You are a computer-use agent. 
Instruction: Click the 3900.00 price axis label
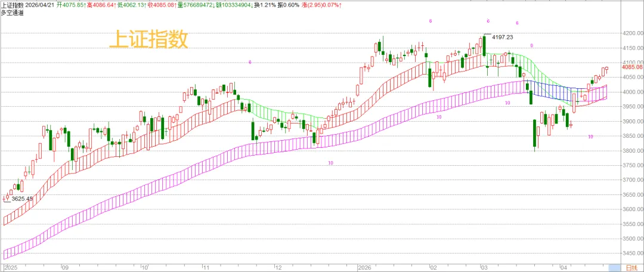pyautogui.click(x=633, y=122)
